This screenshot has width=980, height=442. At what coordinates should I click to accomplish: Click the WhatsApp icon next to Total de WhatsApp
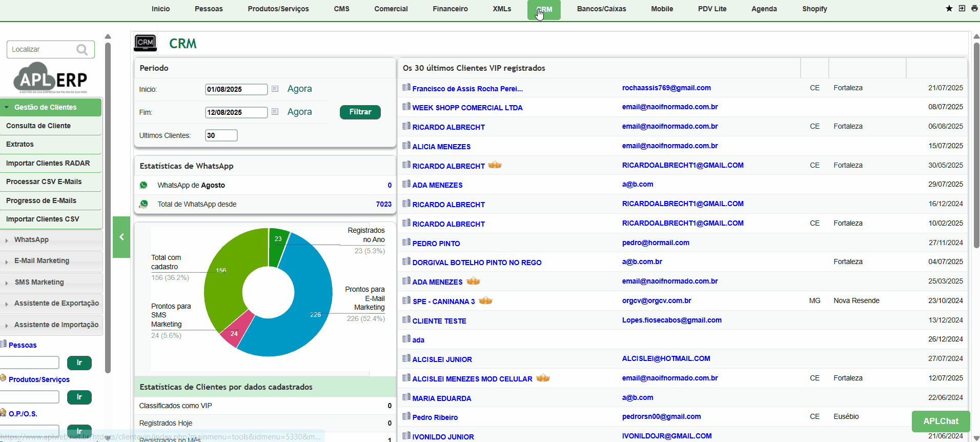click(x=144, y=204)
